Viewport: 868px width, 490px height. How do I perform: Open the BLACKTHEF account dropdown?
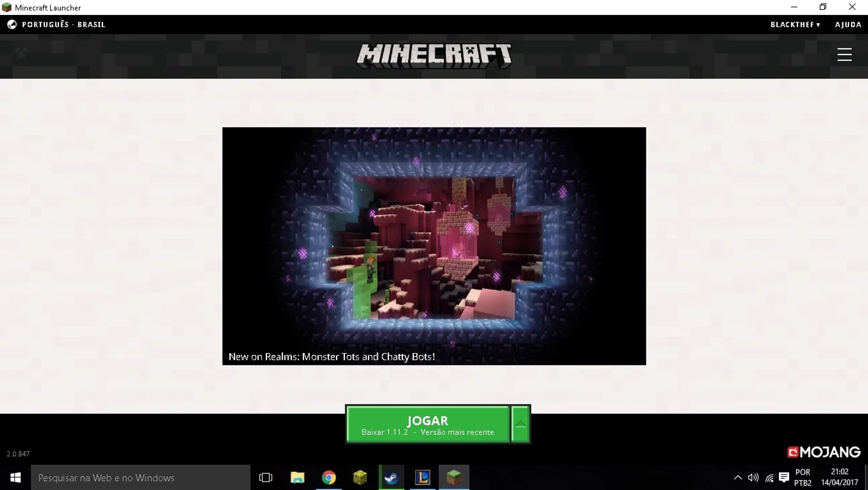pyautogui.click(x=795, y=24)
